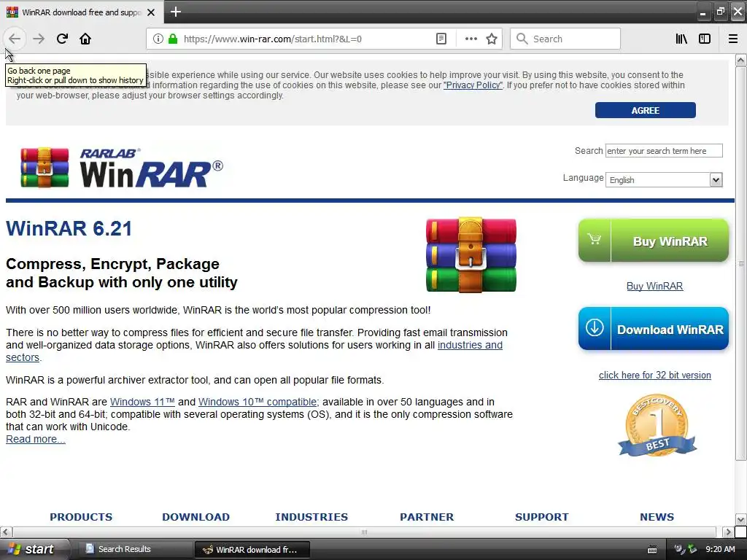
Task: Click the vertical scrollbar up arrow
Action: click(740, 60)
